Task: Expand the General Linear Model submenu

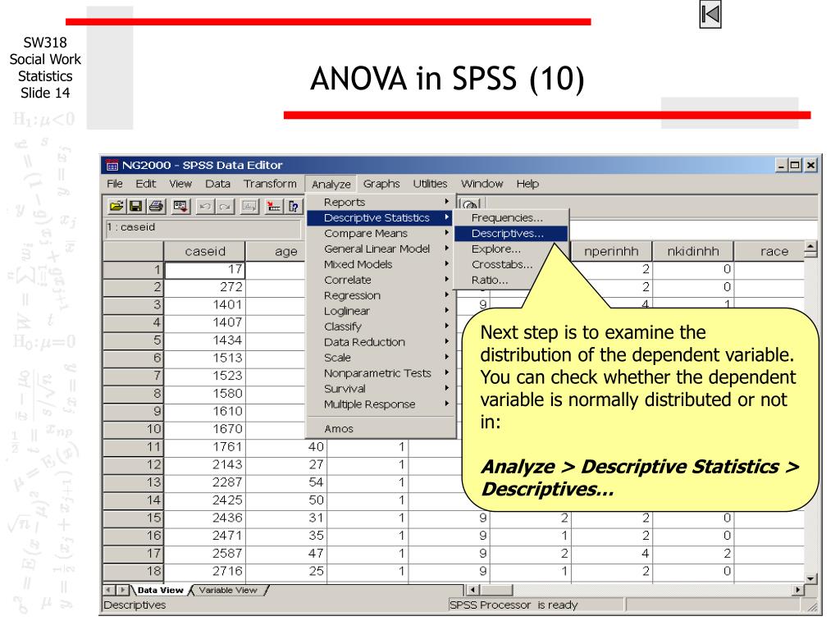Action: tap(381, 249)
